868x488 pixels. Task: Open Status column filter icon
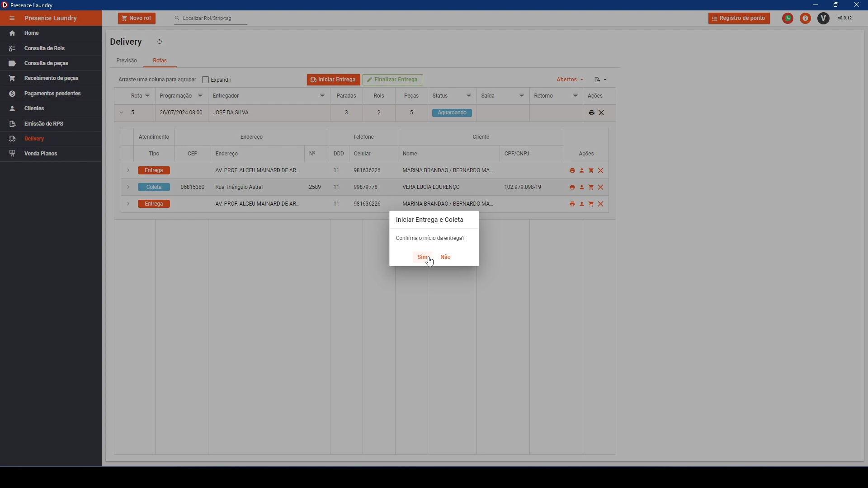[469, 96]
